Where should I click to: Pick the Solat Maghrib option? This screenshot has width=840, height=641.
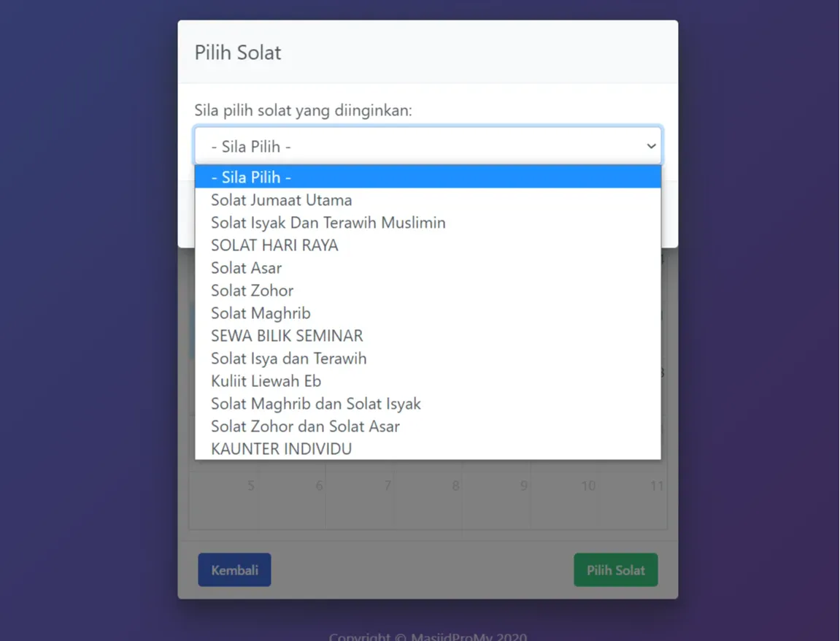tap(261, 313)
